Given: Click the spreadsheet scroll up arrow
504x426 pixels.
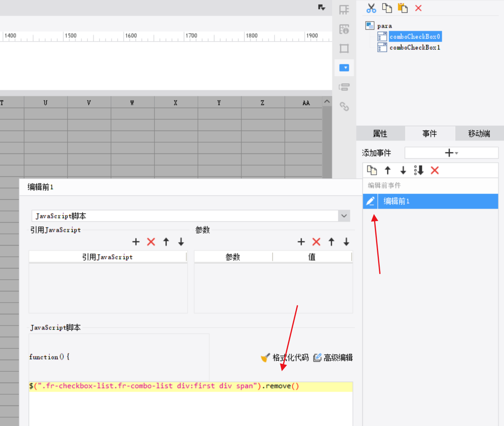Looking at the screenshot, I should 327,102.
